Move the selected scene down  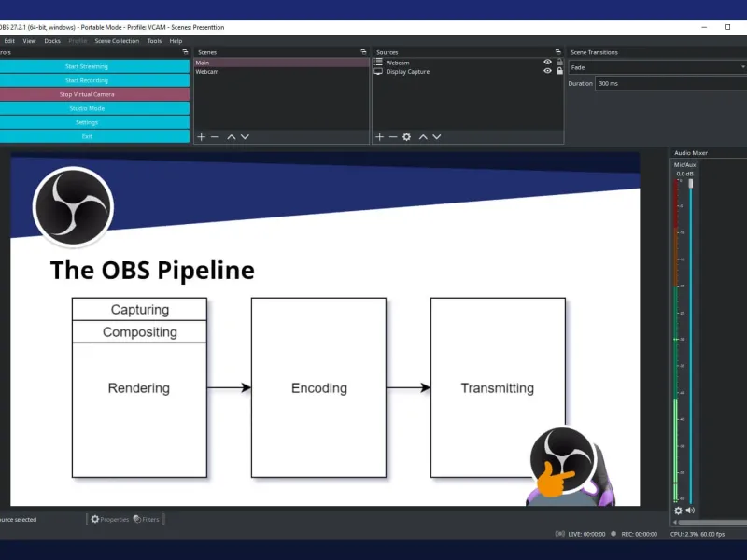[245, 137]
